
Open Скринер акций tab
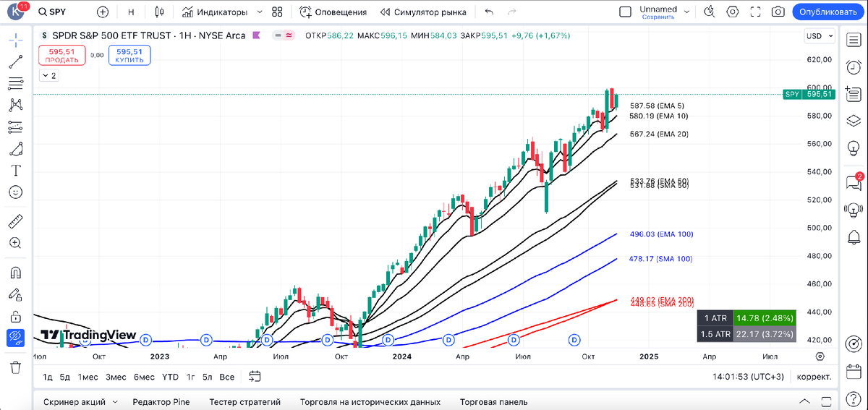click(x=74, y=402)
